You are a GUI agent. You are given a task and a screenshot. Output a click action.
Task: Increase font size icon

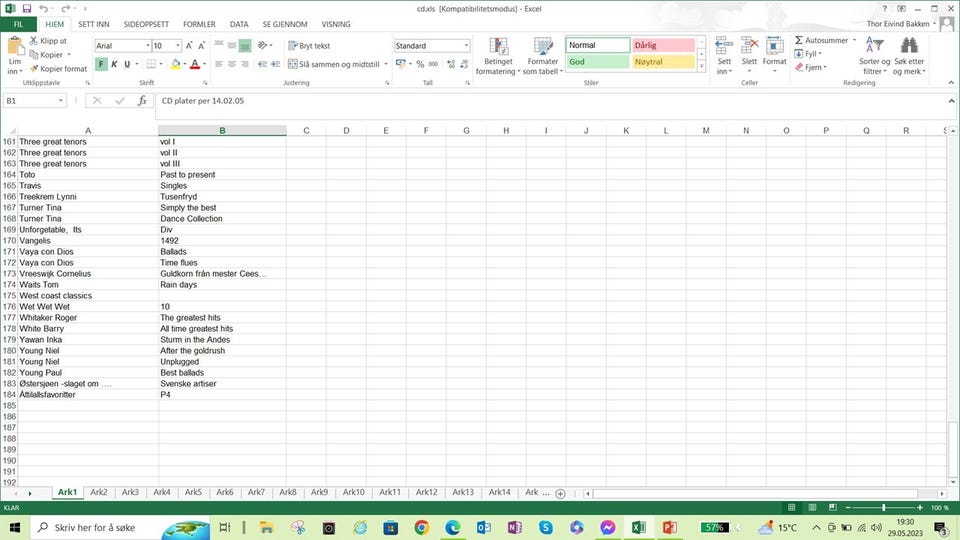pos(189,46)
